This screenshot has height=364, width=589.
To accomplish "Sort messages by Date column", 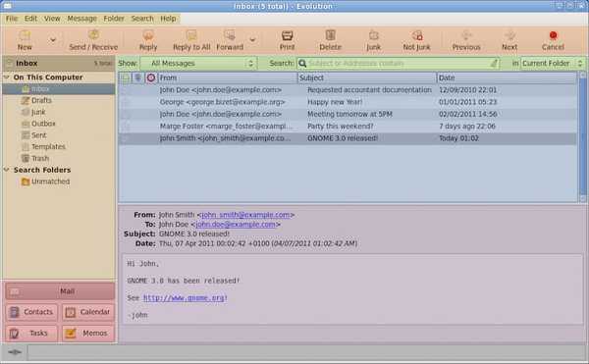I will (x=507, y=78).
